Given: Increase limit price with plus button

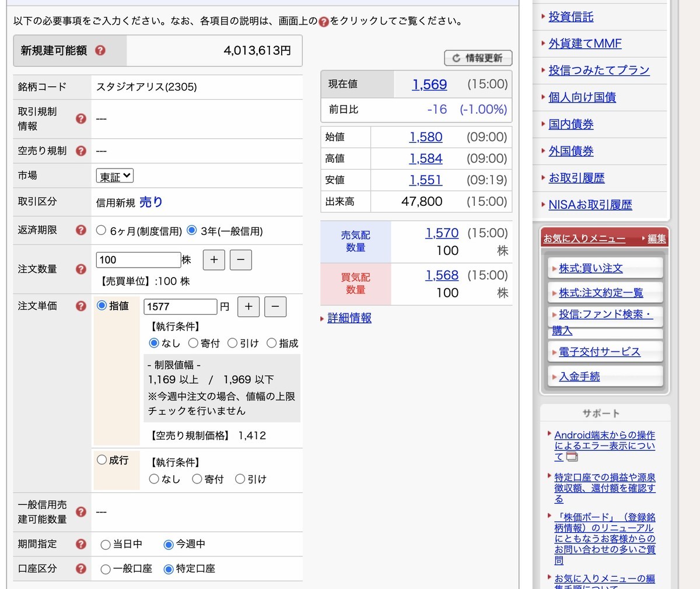Looking at the screenshot, I should (x=249, y=306).
